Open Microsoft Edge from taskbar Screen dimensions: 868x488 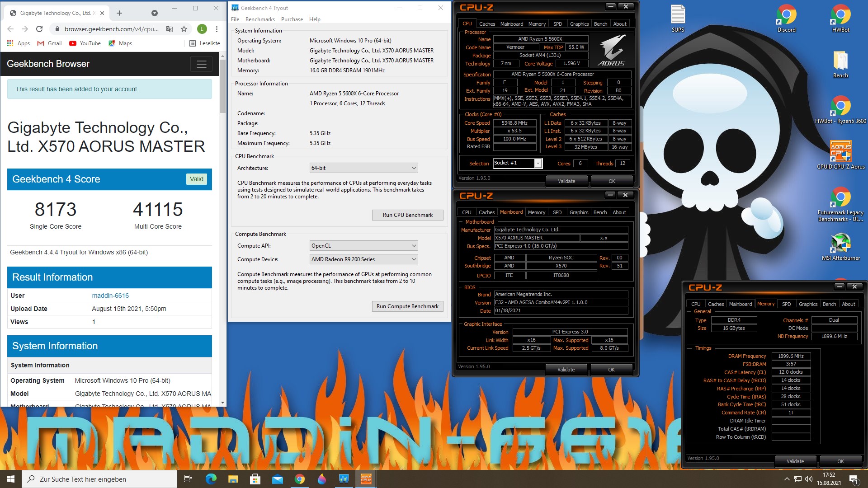point(211,479)
